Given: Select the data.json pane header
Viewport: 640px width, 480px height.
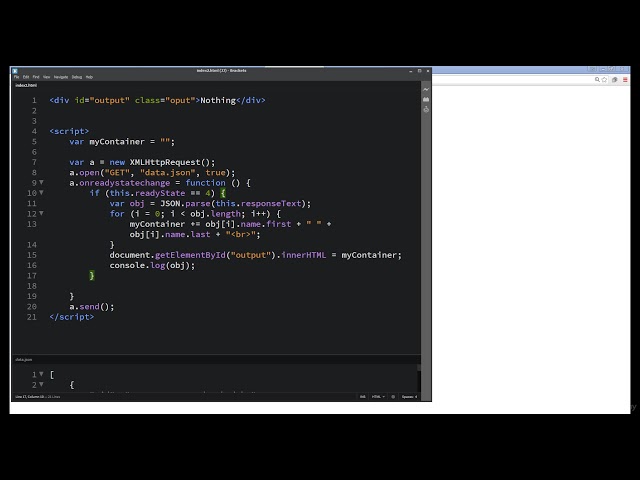Looking at the screenshot, I should [24, 360].
